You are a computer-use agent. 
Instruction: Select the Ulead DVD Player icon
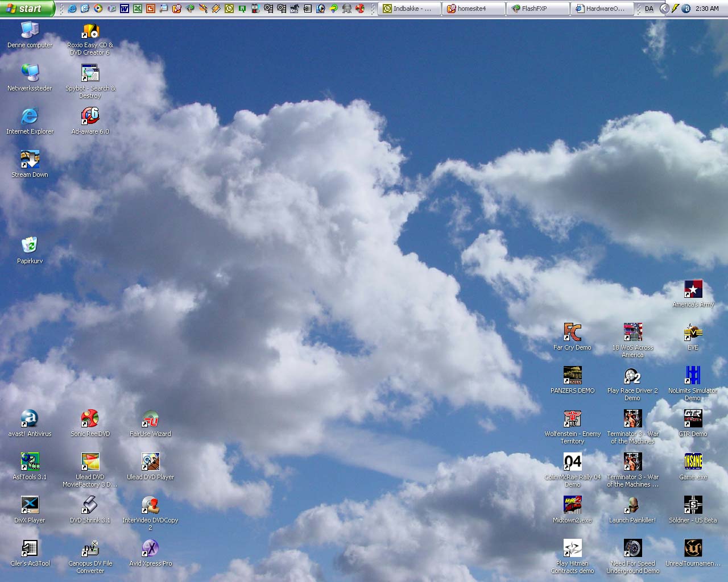150,467
